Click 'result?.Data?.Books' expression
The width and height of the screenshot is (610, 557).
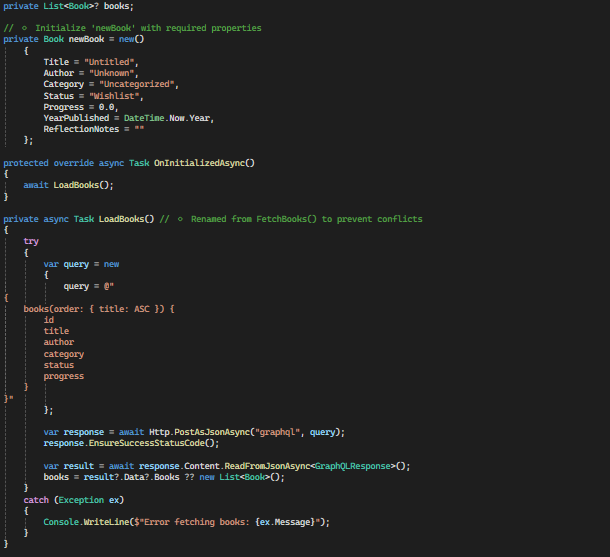pyautogui.click(x=131, y=477)
